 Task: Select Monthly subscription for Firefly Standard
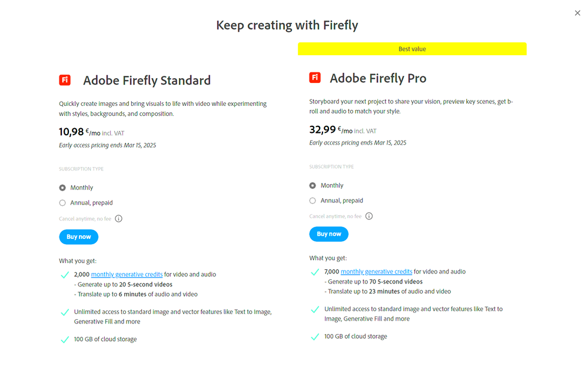pyautogui.click(x=62, y=188)
